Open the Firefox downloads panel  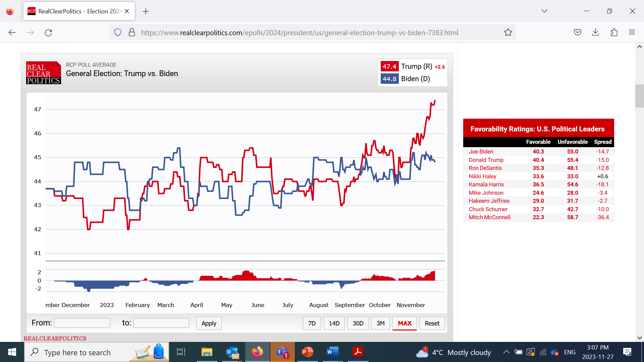[x=596, y=33]
